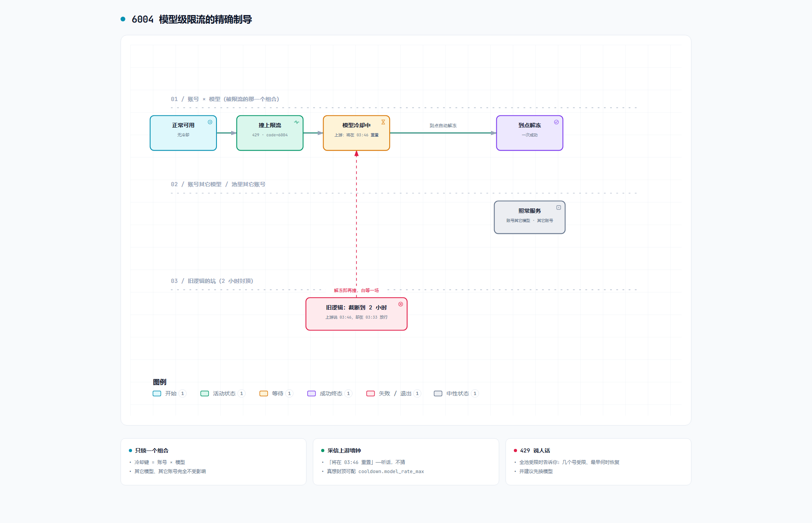The width and height of the screenshot is (812, 523).
Task: Click the text 其它模型、其它账号完全不受影响
Action: click(170, 471)
